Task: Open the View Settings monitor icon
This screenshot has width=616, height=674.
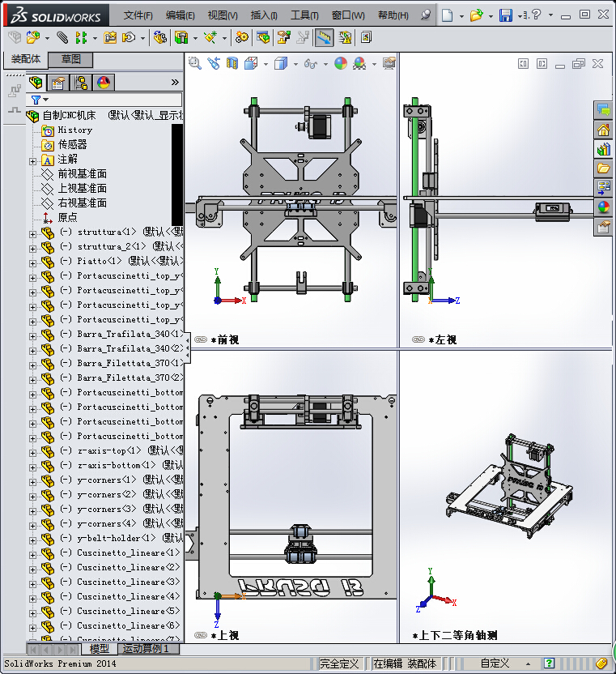Action: tap(389, 64)
